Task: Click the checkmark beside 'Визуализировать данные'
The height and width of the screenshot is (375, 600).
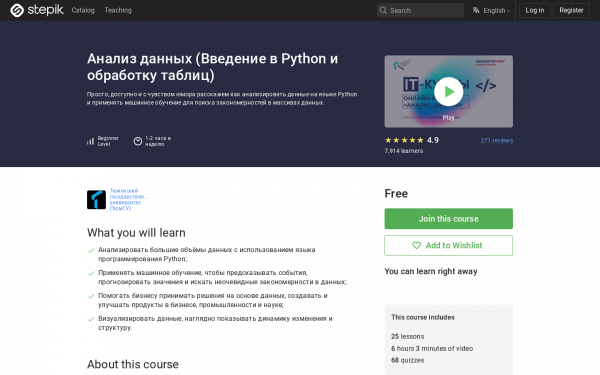Action: 91,319
